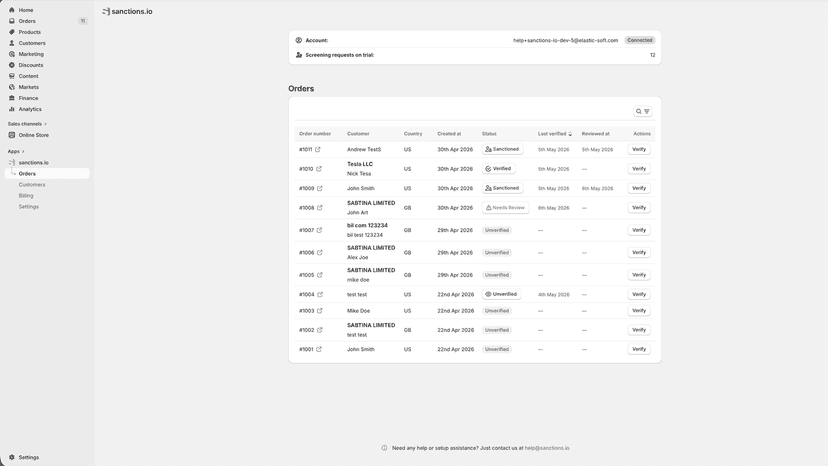The width and height of the screenshot is (828, 466).
Task: Click the Reviewed at column header
Action: click(x=596, y=134)
